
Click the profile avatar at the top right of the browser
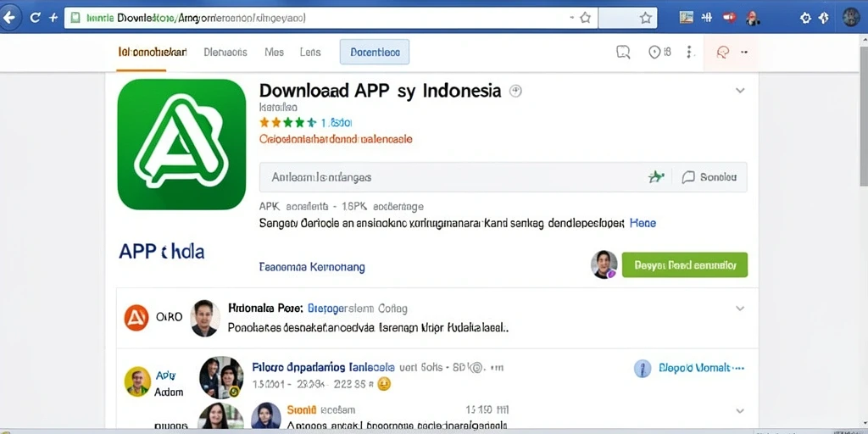click(851, 18)
